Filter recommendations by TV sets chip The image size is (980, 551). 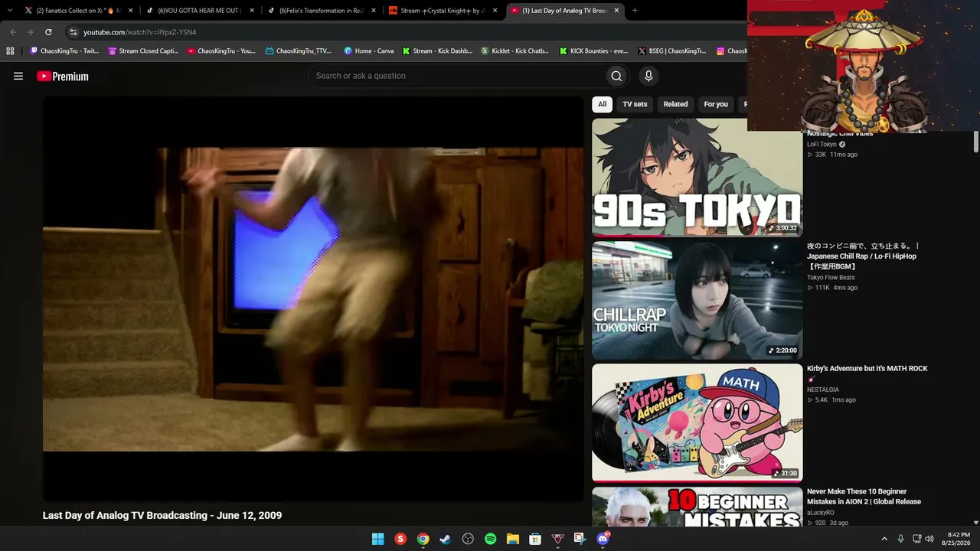[x=635, y=104]
